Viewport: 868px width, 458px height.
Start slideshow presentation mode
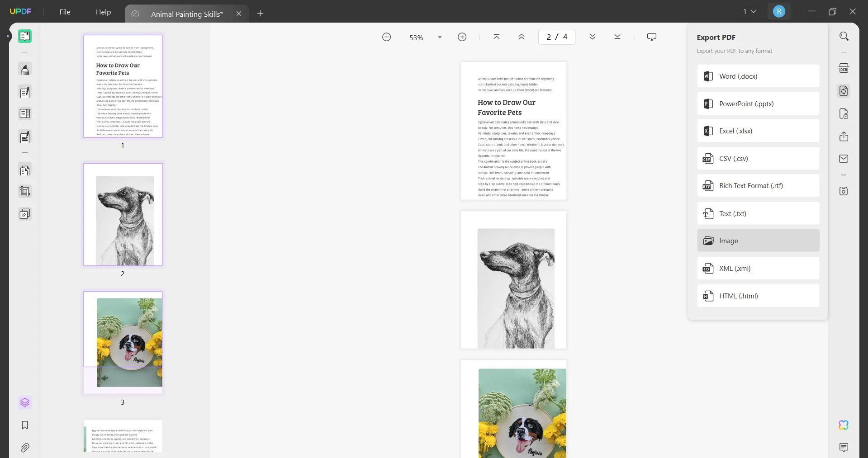652,37
